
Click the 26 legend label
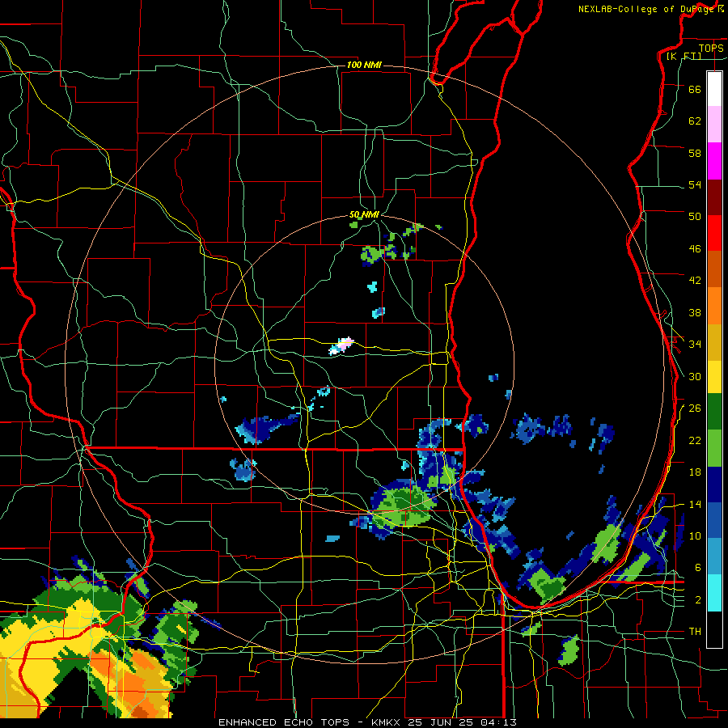click(695, 408)
